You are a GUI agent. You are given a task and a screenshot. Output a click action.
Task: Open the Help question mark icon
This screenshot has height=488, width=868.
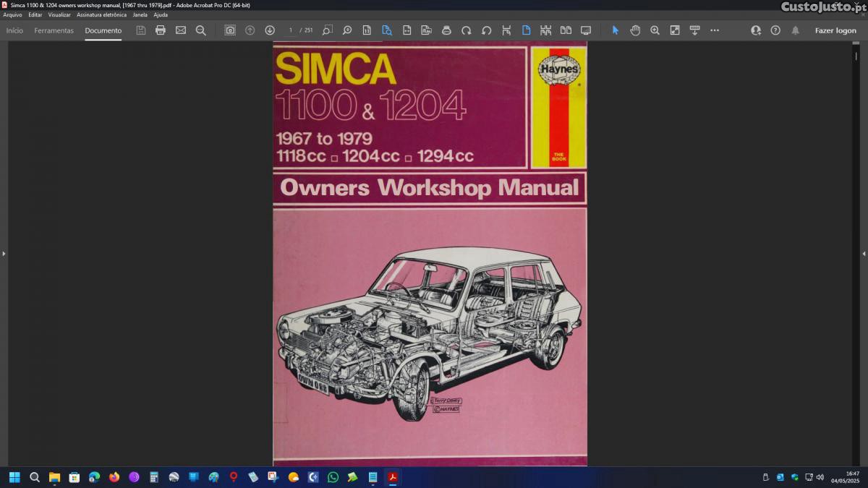click(775, 30)
